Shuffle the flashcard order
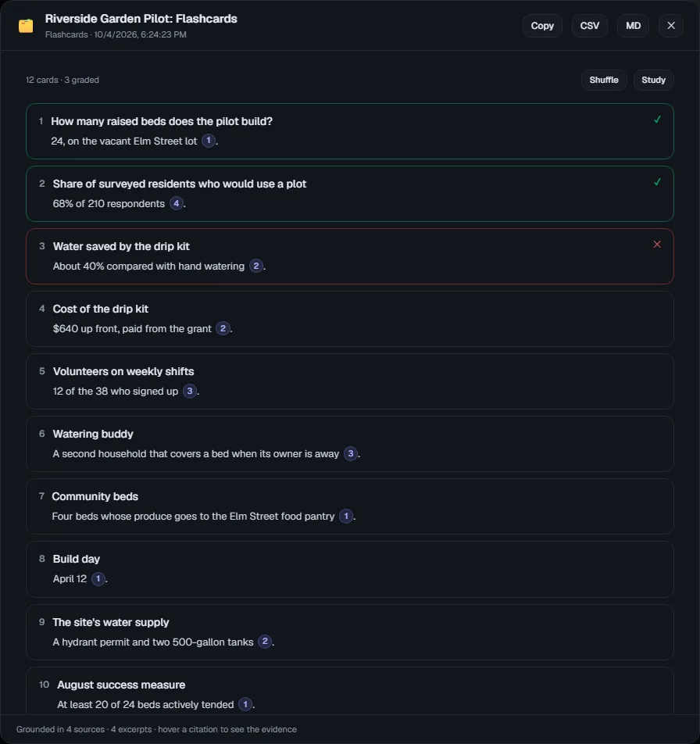Viewport: 700px width, 744px height. click(x=604, y=80)
